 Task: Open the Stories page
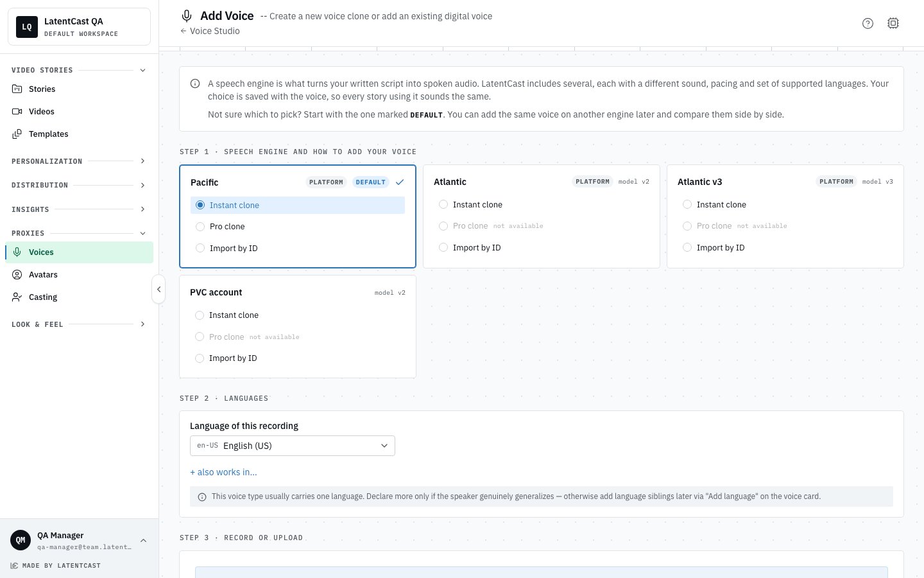click(x=79, y=89)
